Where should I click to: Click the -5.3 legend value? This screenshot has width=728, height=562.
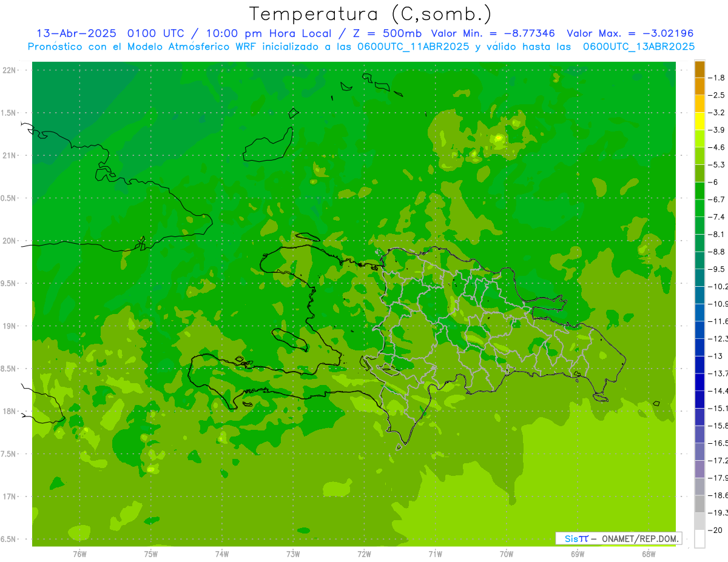click(x=718, y=165)
